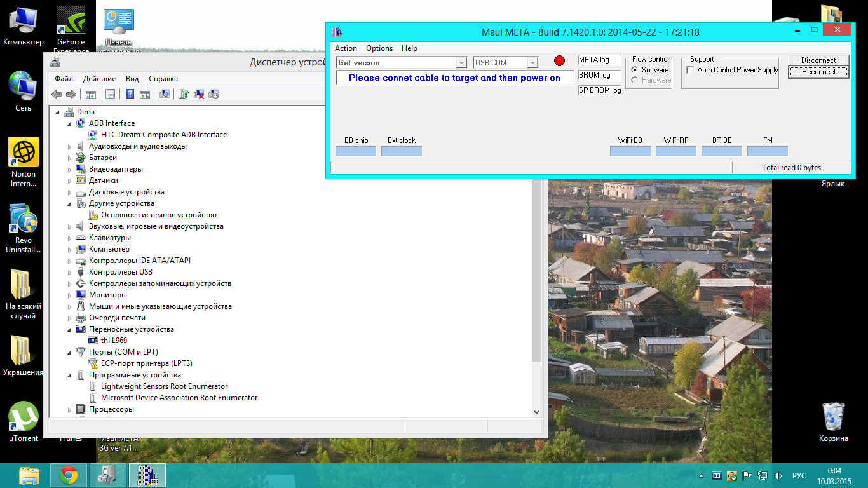Select the Hardware flow control radio button
Image resolution: width=868 pixels, height=488 pixels.
click(635, 80)
